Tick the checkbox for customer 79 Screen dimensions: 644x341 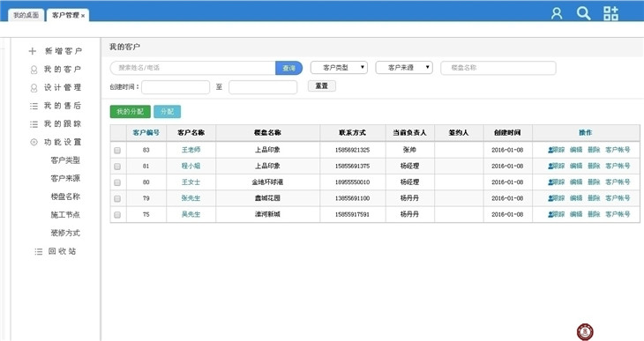117,198
